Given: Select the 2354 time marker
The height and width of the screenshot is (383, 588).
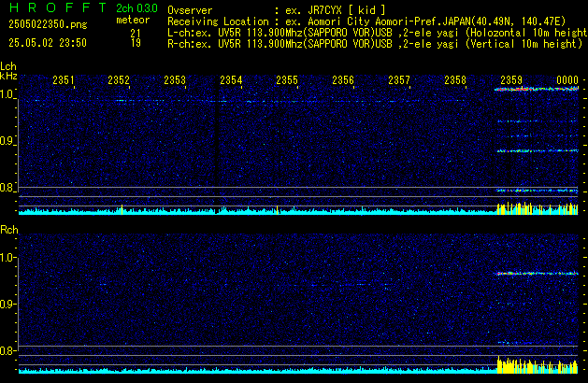Looking at the screenshot, I should point(231,80).
